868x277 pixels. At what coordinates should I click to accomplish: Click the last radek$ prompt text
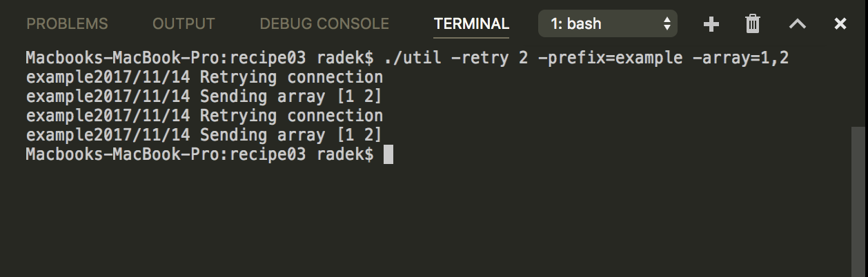(345, 154)
